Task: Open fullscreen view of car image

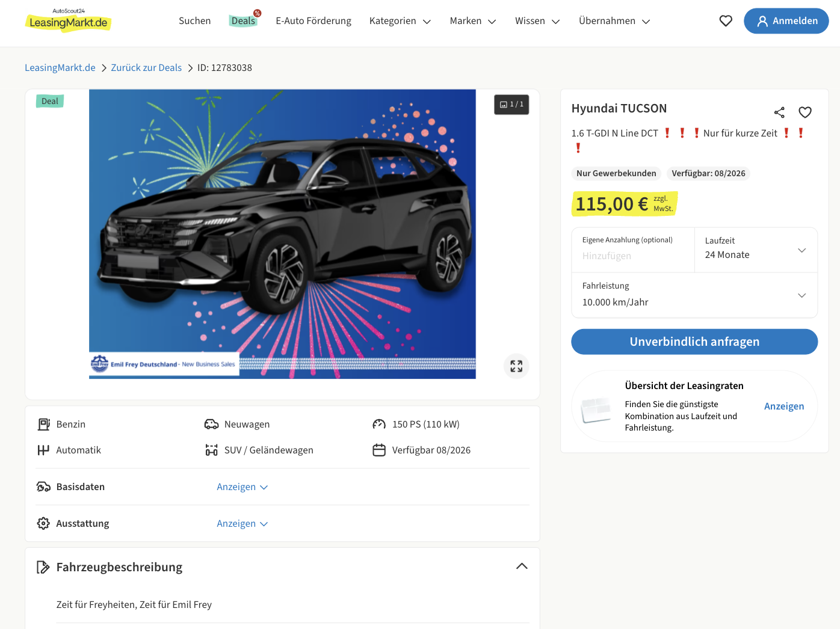Action: coord(516,366)
